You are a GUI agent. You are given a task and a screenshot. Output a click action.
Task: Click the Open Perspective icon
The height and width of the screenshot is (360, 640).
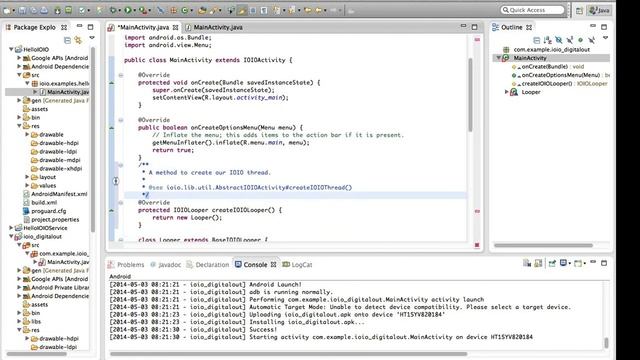pyautogui.click(x=579, y=10)
